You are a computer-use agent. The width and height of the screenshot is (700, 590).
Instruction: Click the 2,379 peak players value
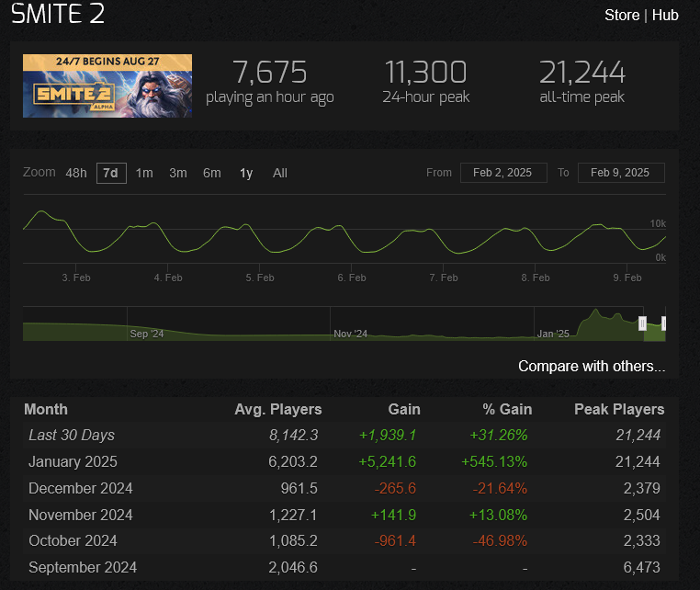[x=641, y=489]
